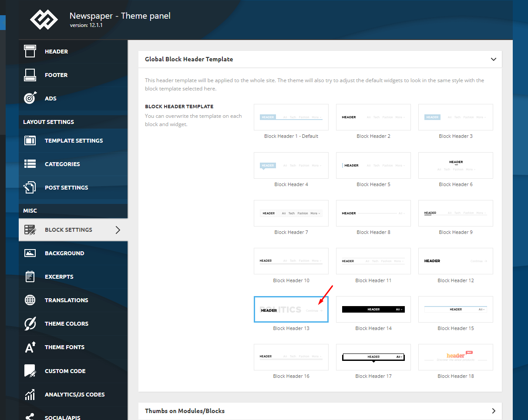This screenshot has height=420, width=528.
Task: Click the 'Block Header 18' caption
Action: point(456,376)
